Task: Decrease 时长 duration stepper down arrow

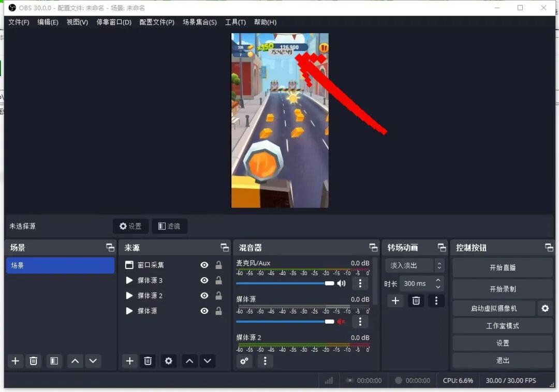Action: [438, 287]
